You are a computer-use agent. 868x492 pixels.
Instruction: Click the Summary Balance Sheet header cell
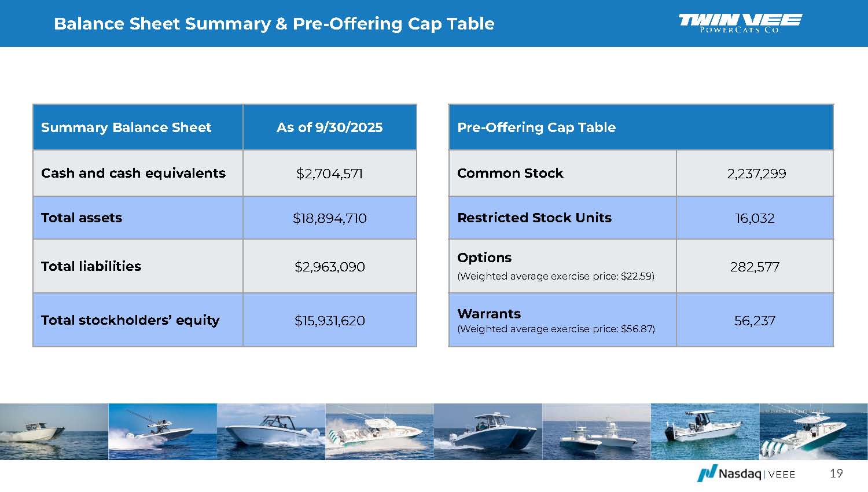[x=126, y=127]
